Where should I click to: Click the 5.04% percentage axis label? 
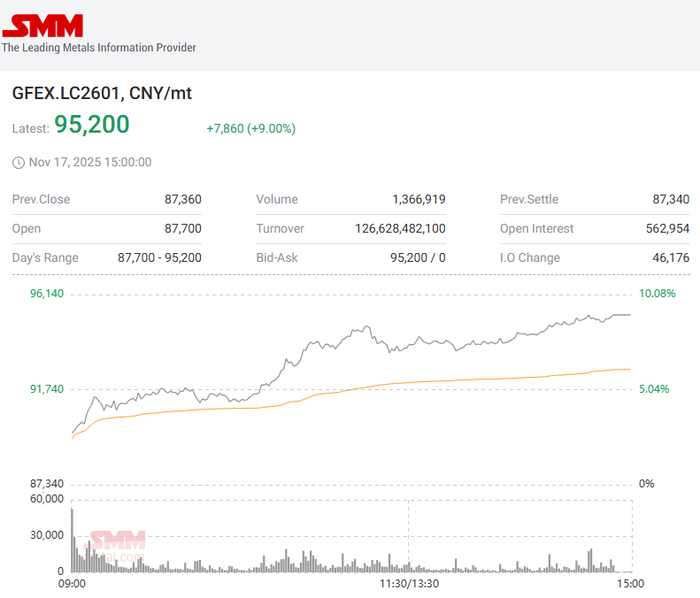coord(654,389)
